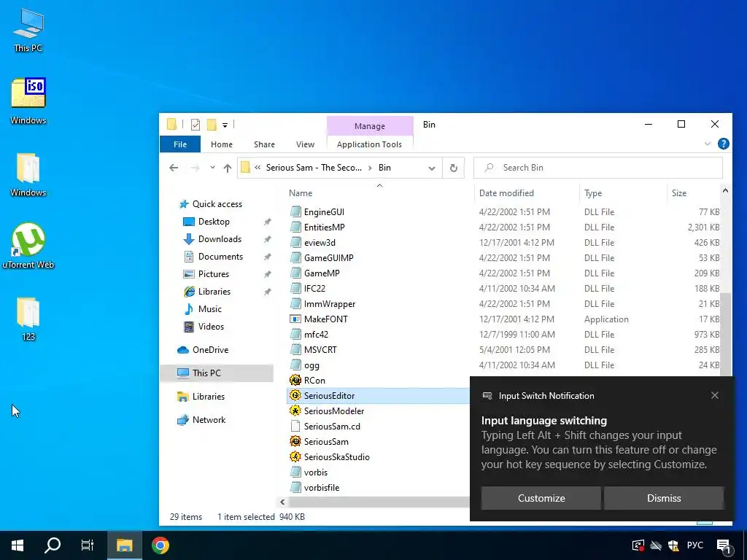Open Network in navigation pane

click(209, 420)
